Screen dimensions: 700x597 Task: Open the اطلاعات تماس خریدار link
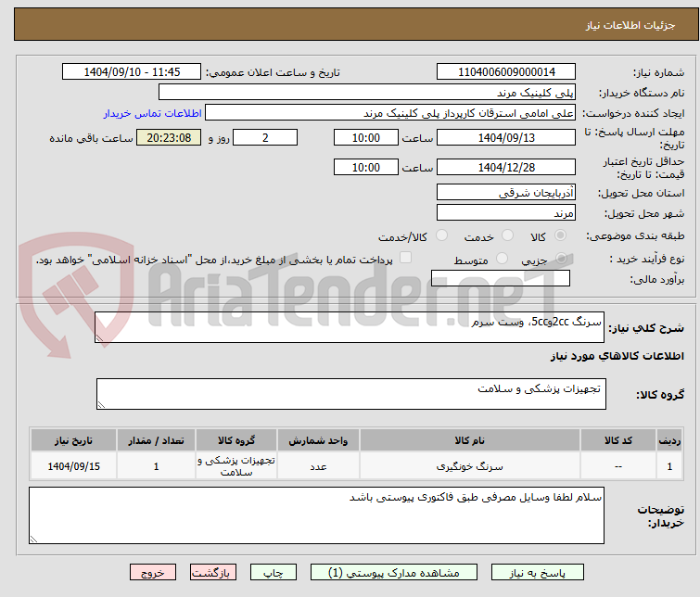[x=153, y=113]
